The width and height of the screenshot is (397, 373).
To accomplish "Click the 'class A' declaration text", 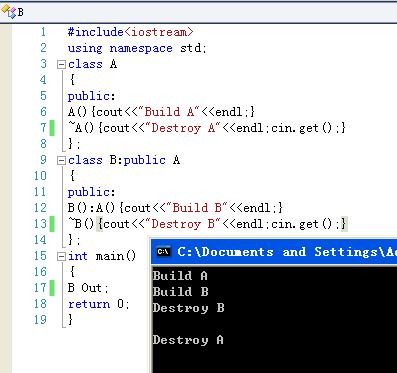I will [92, 64].
